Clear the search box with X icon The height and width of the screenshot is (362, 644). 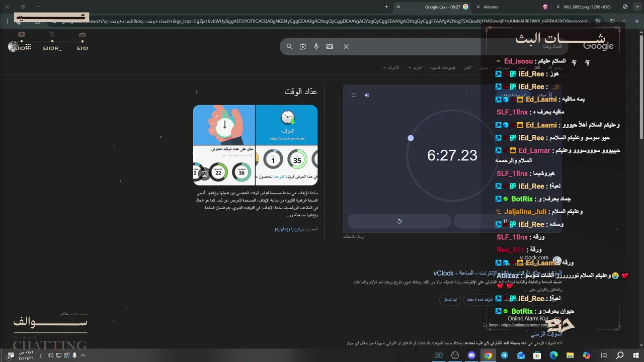pos(346,46)
